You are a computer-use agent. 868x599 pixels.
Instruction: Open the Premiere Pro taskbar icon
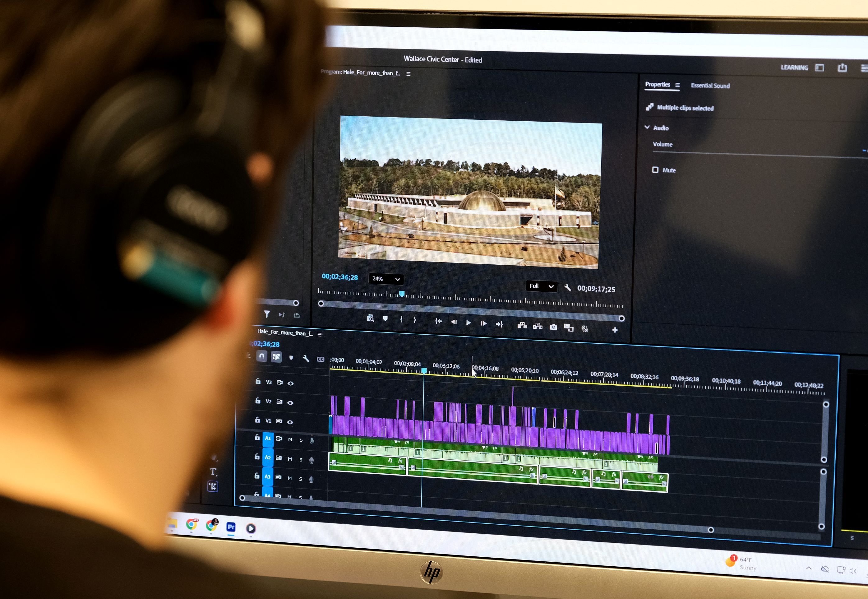231,527
